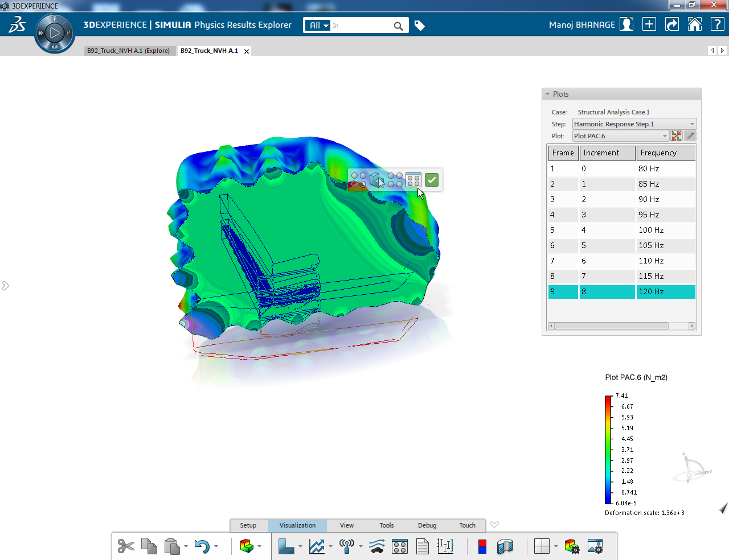Click the Frame column header
Screen dimensions: 729x560
(563, 153)
